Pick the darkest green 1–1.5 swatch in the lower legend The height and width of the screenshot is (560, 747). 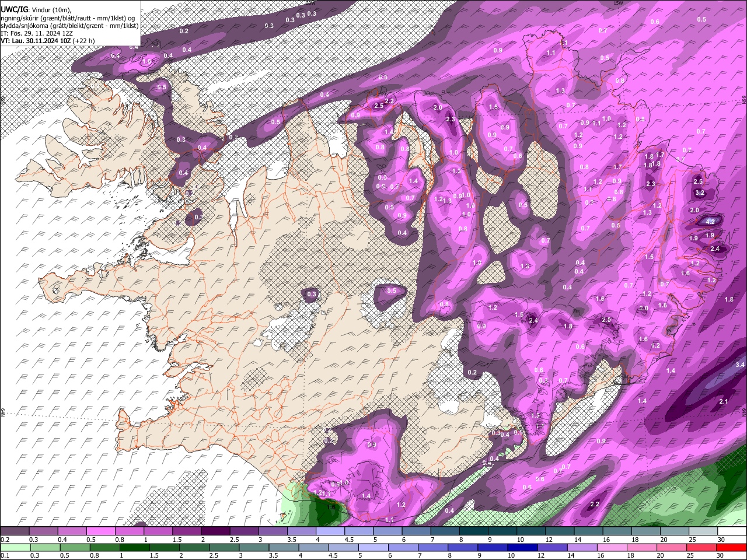tap(134, 547)
